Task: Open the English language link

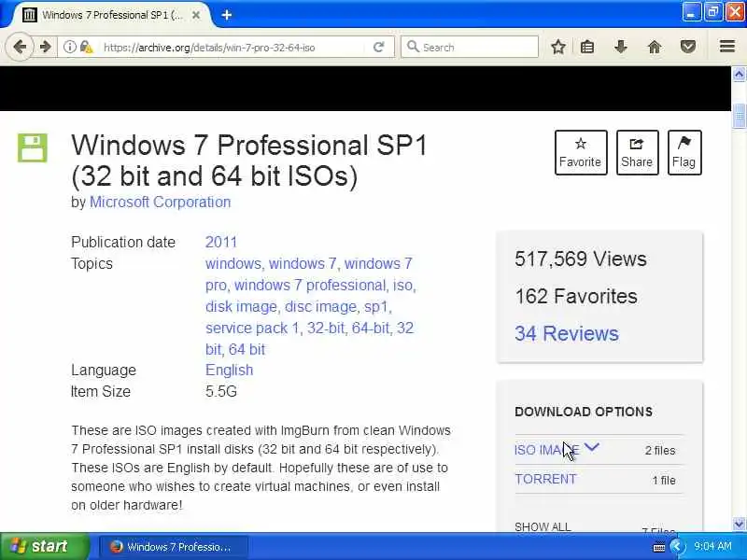Action: pos(229,370)
